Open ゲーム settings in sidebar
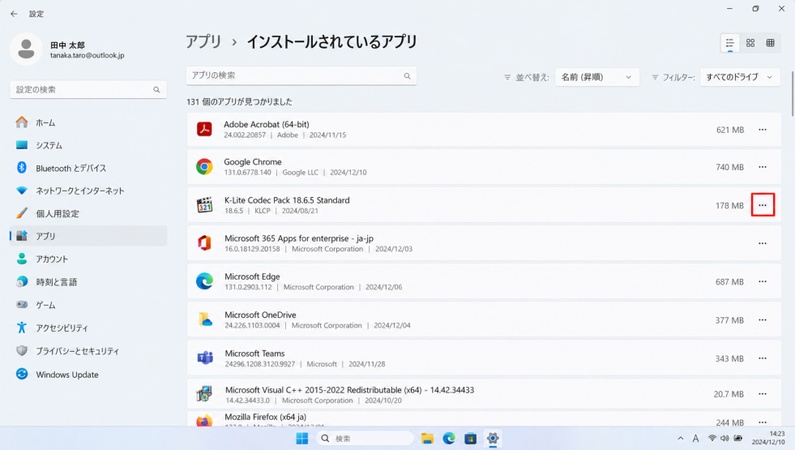Screen dimensions: 795x450 point(88,305)
